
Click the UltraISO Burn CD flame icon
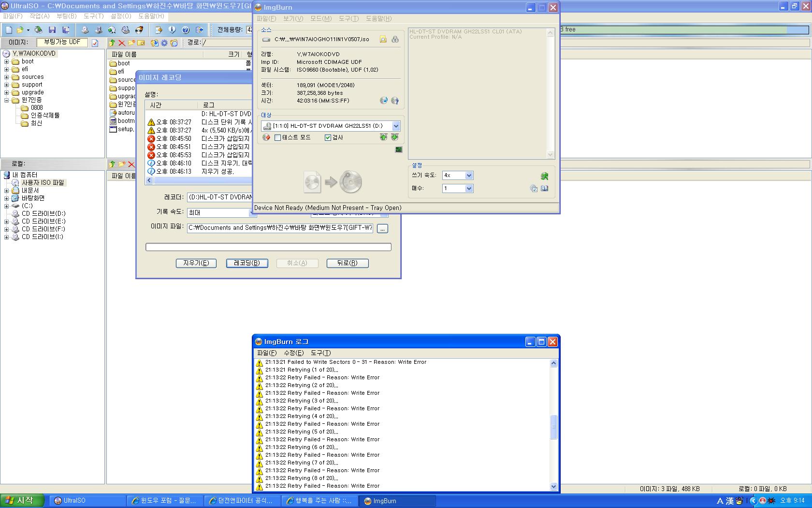139,30
